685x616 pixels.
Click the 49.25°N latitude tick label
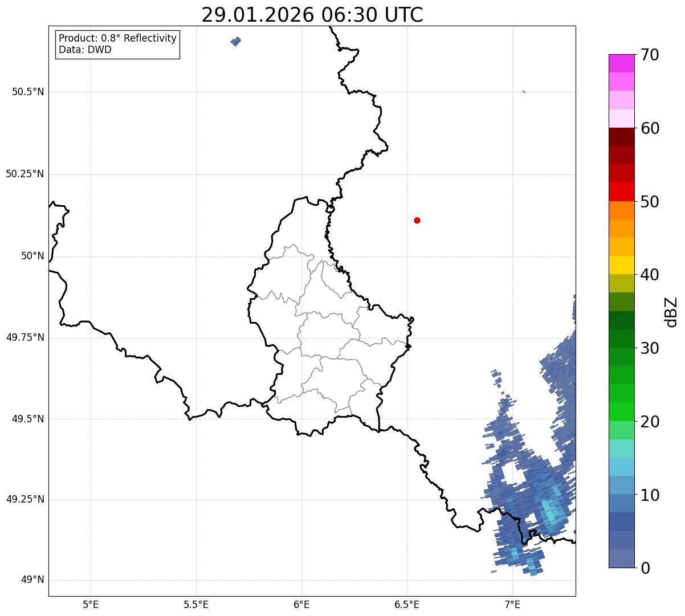click(x=25, y=499)
